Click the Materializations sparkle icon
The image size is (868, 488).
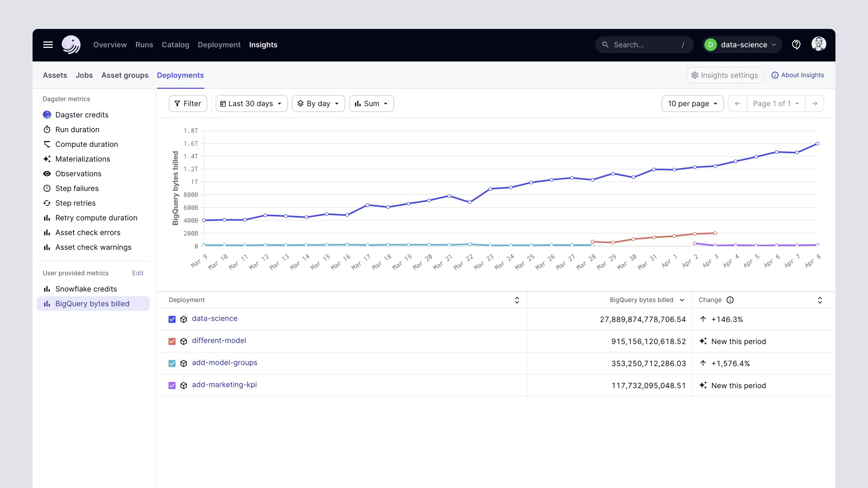coord(47,159)
